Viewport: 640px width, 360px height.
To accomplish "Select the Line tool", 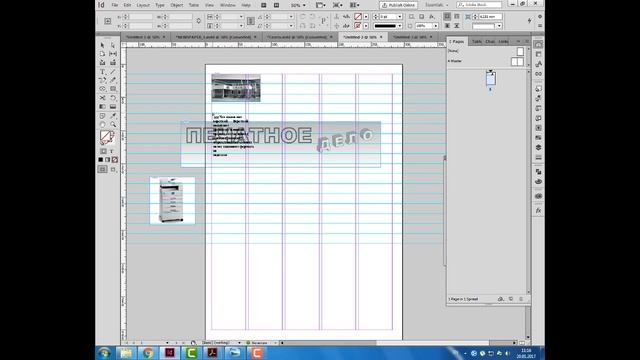I will pyautogui.click(x=113, y=72).
